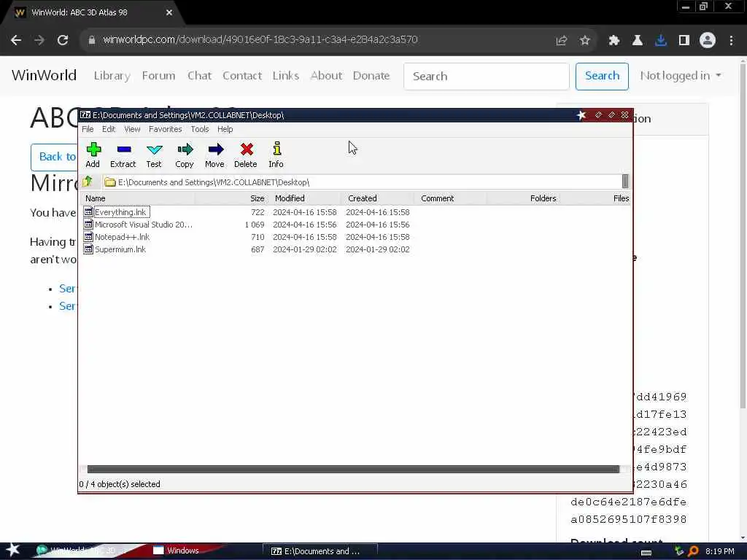The height and width of the screenshot is (560, 747).
Task: Share this page icon in address bar
Action: [562, 41]
